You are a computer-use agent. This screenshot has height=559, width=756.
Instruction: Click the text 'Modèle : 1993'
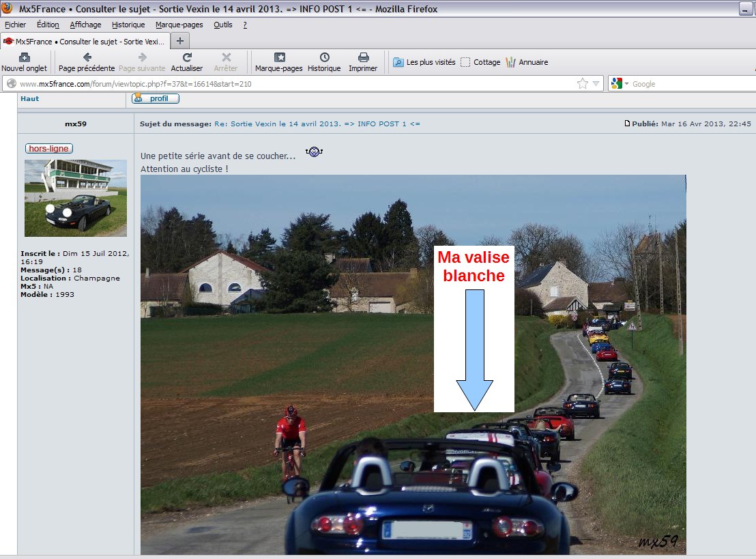(47, 295)
